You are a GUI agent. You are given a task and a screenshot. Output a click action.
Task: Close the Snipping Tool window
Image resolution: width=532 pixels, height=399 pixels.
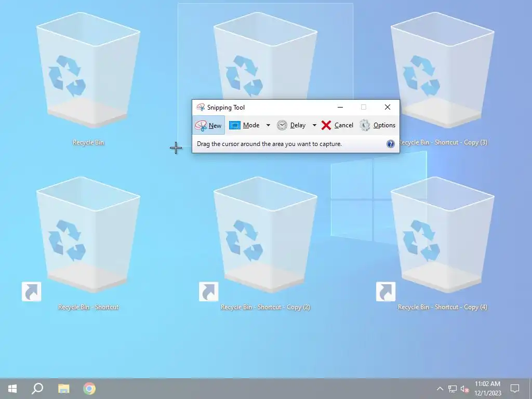(388, 107)
